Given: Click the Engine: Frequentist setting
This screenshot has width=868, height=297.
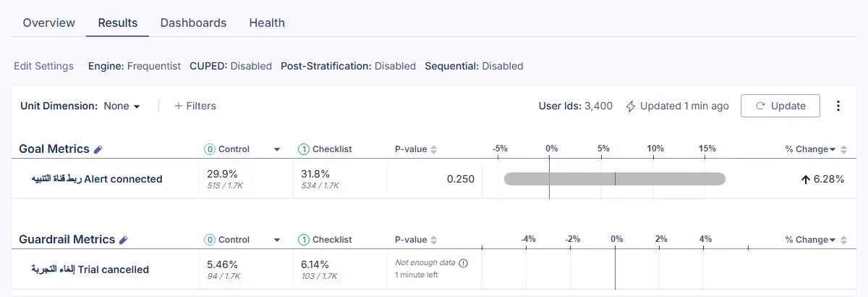Looking at the screenshot, I should pos(135,66).
